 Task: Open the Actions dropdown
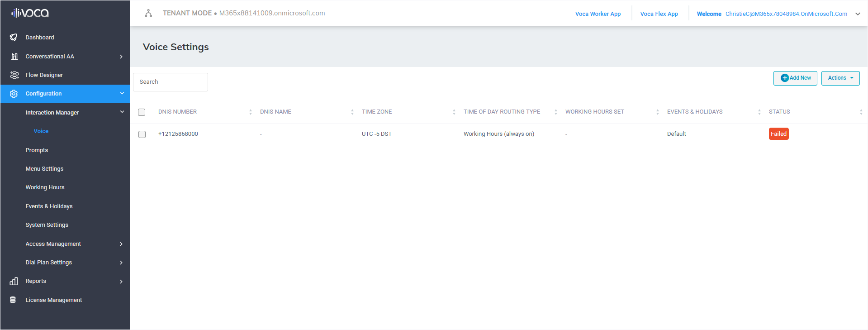click(840, 78)
